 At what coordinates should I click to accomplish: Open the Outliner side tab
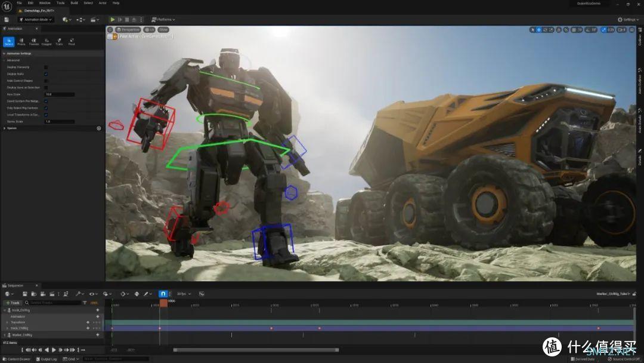640,36
